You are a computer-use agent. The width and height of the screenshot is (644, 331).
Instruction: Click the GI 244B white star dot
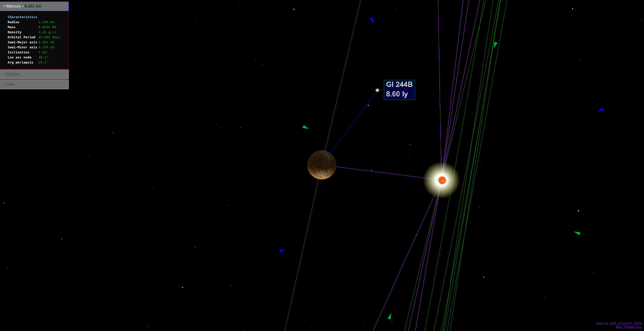[377, 90]
